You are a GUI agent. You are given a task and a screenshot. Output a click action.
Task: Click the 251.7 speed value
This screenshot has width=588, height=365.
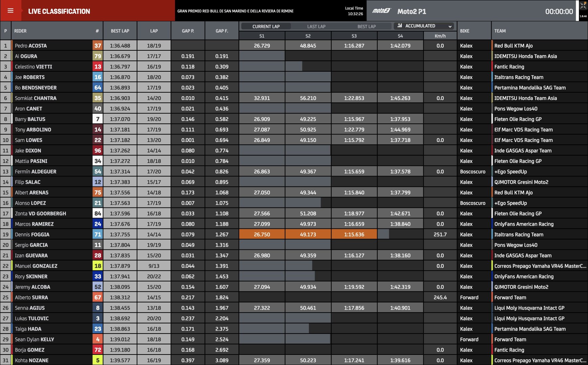[440, 234]
